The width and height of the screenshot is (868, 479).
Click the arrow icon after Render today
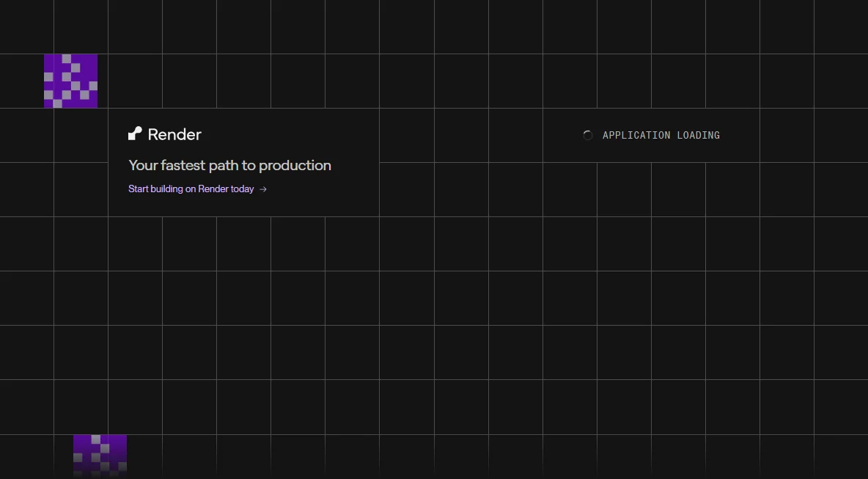click(x=263, y=189)
